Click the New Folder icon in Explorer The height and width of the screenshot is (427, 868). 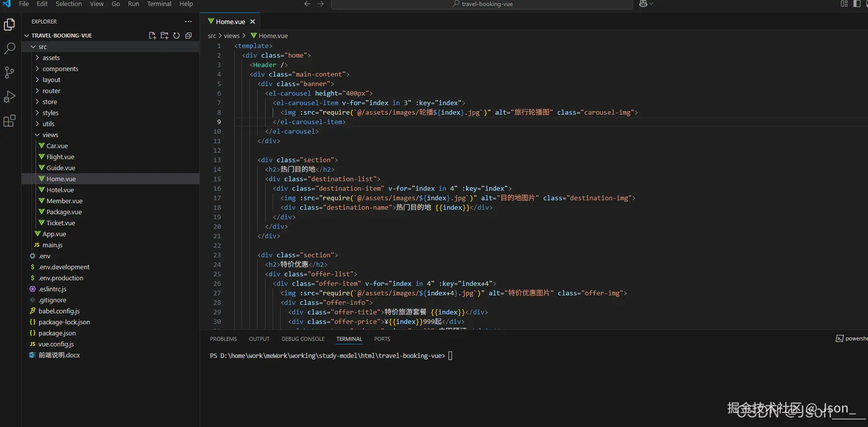point(164,36)
